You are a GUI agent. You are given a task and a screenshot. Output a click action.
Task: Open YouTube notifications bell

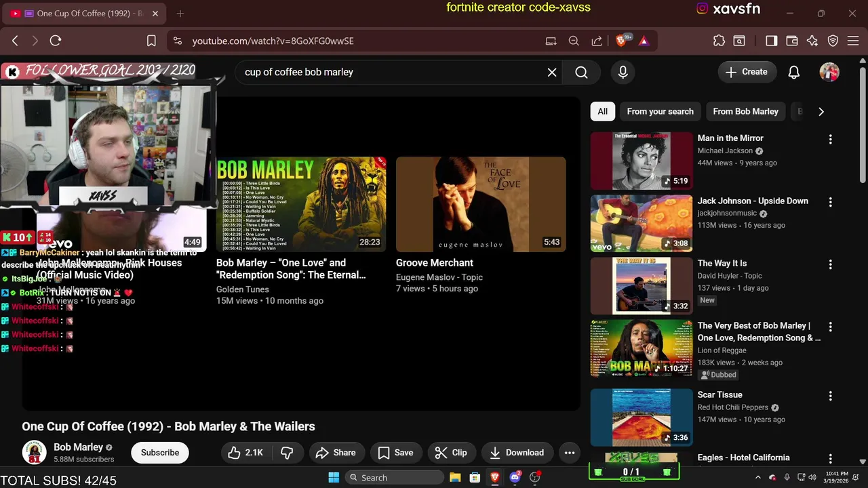coord(794,72)
